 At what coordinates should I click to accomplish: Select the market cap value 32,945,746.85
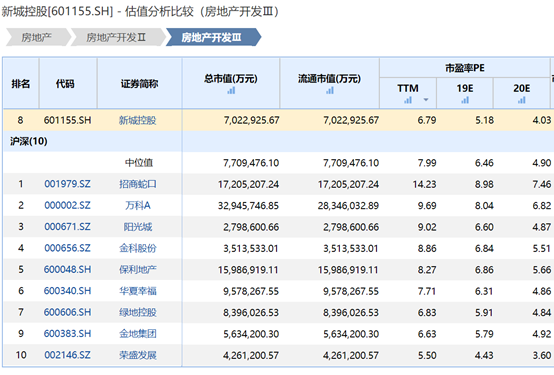(x=248, y=205)
